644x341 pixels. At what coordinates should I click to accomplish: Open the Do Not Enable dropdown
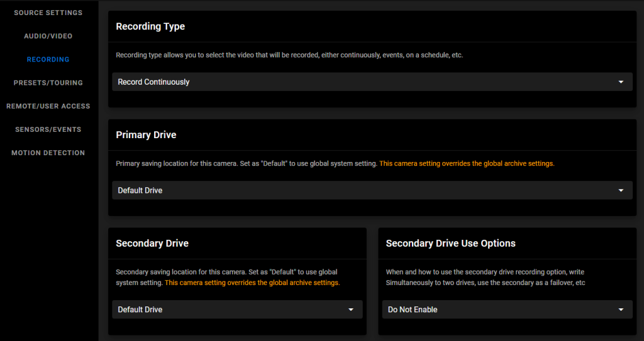coord(508,310)
